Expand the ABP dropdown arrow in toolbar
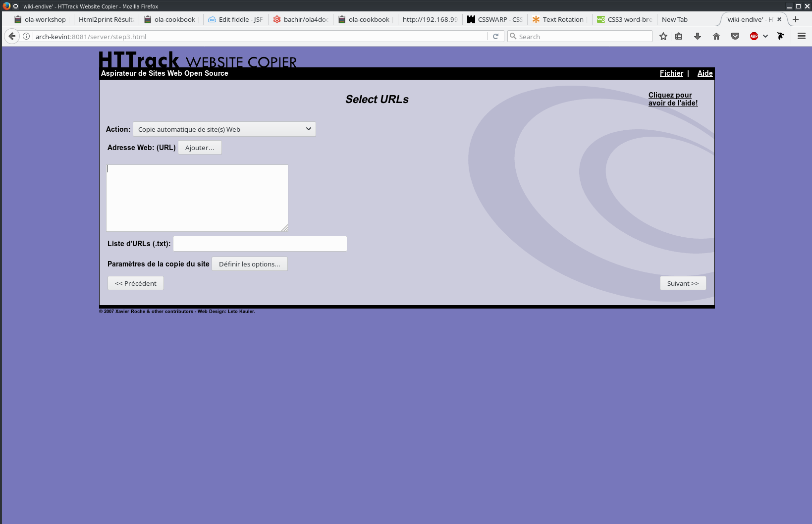The height and width of the screenshot is (524, 812). pos(765,36)
